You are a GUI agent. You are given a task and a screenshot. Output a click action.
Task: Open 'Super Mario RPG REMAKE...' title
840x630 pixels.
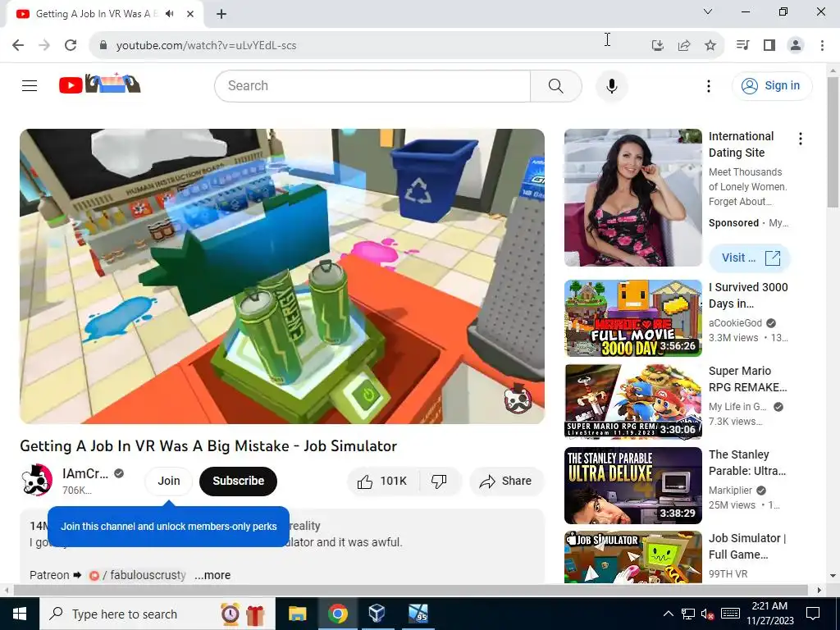tap(747, 379)
